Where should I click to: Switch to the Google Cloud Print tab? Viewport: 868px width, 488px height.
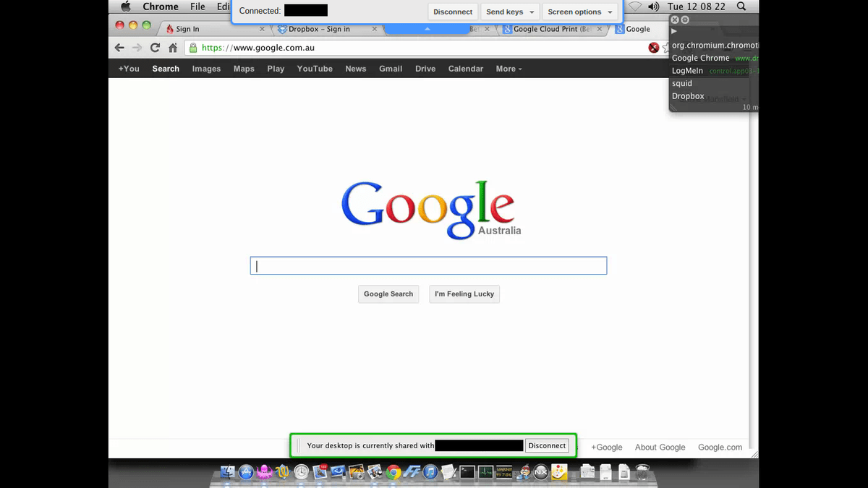click(551, 29)
